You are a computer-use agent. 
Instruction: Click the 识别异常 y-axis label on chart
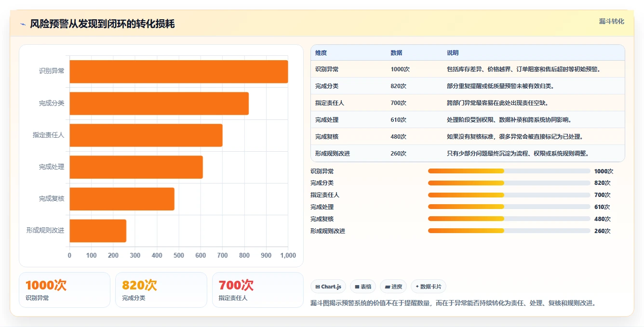[52, 71]
